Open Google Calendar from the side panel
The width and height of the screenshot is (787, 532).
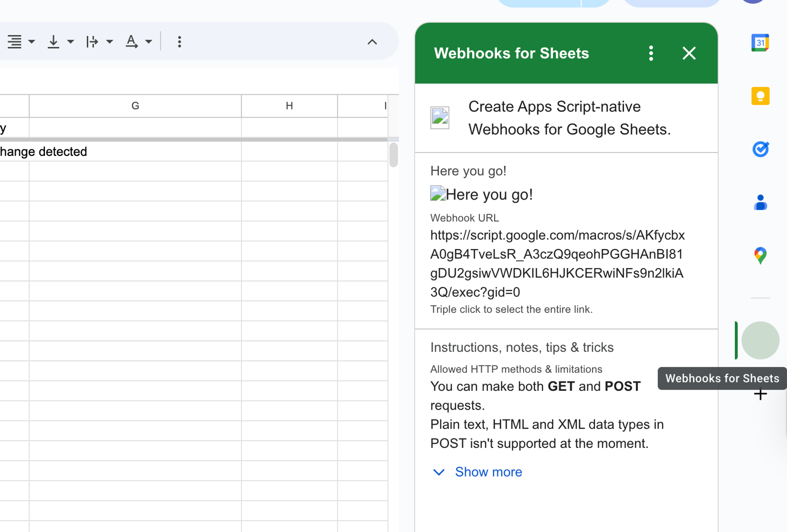(760, 42)
